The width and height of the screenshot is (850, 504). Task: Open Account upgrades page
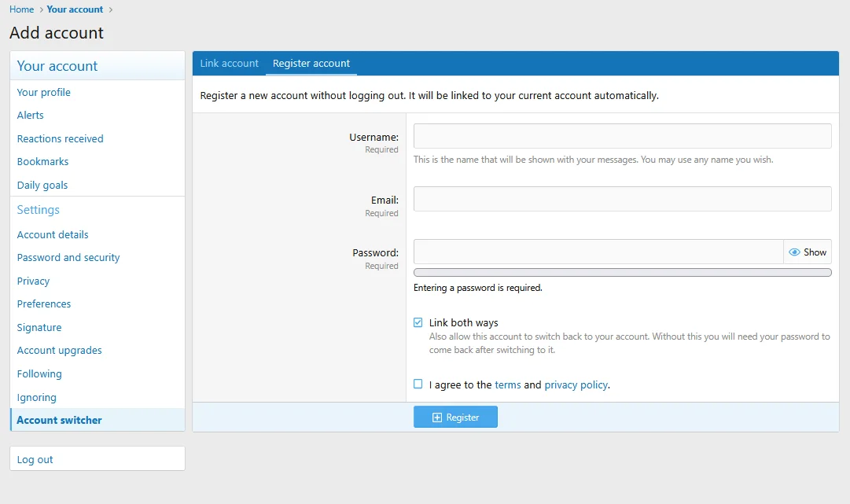pyautogui.click(x=98, y=351)
